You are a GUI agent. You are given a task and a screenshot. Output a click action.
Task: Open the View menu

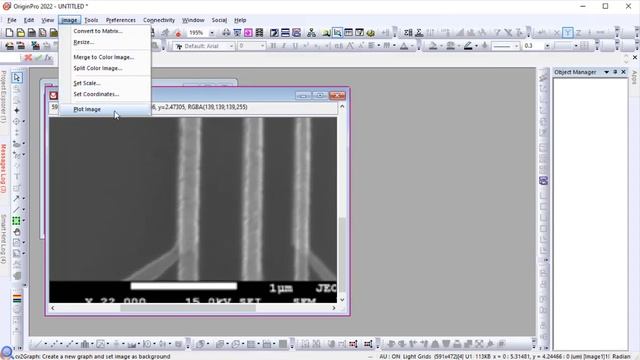[47, 20]
